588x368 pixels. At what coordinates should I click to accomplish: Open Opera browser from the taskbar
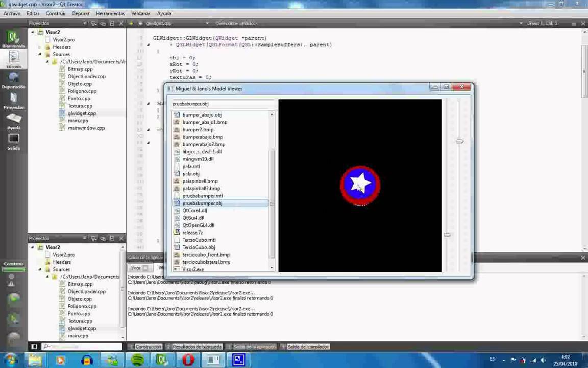click(x=188, y=360)
